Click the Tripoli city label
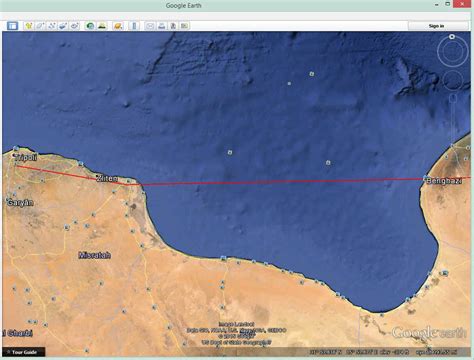This screenshot has height=360, width=474. point(26,157)
